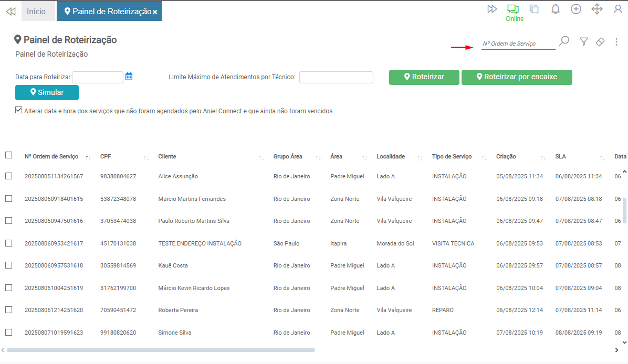
Task: Sort by Nº Ordem de Serviço column arrows
Action: [88, 157]
